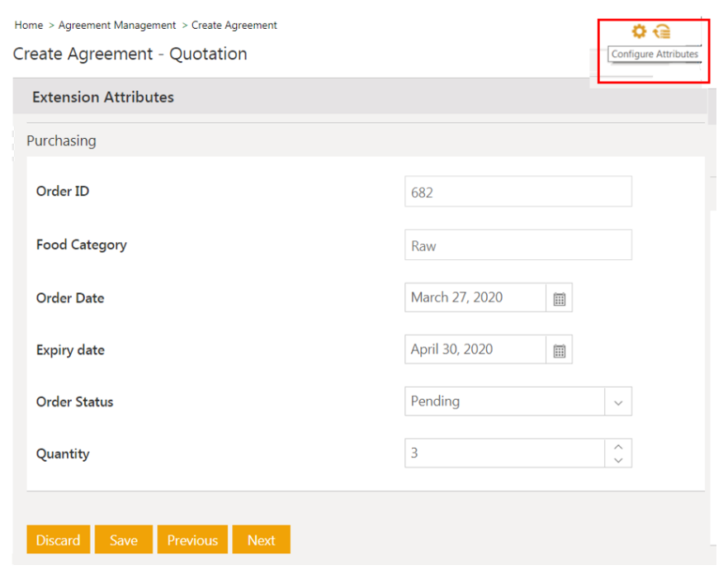
Task: Go back using the Previous button
Action: tap(192, 540)
